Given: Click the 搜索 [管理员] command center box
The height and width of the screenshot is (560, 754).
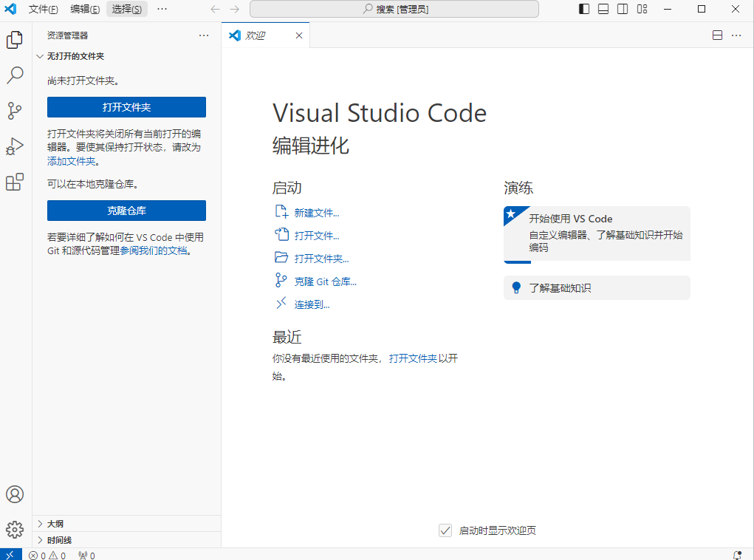Looking at the screenshot, I should pyautogui.click(x=394, y=9).
